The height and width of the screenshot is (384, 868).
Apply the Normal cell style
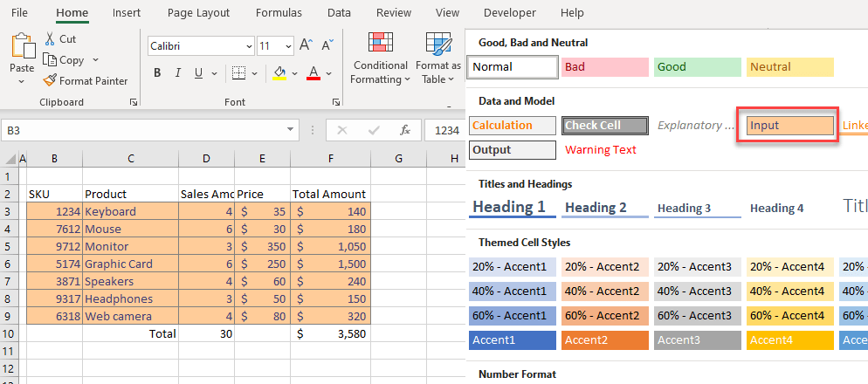click(513, 67)
